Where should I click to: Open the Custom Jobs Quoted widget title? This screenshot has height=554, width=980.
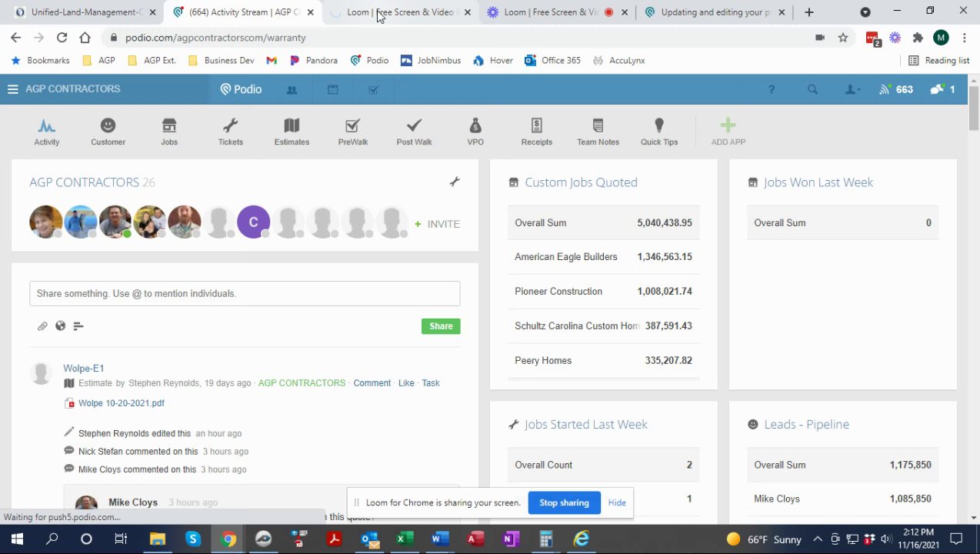pos(581,182)
